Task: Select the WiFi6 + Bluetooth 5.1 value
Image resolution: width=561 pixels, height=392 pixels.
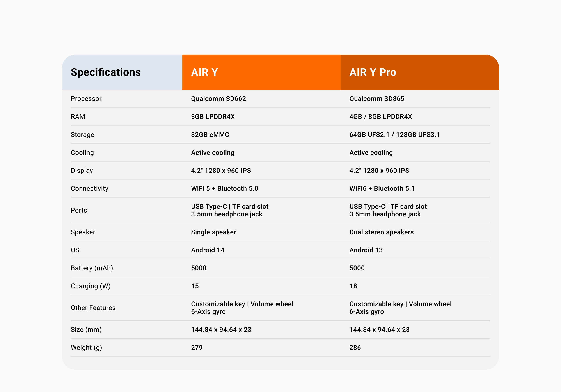Action: click(x=382, y=189)
